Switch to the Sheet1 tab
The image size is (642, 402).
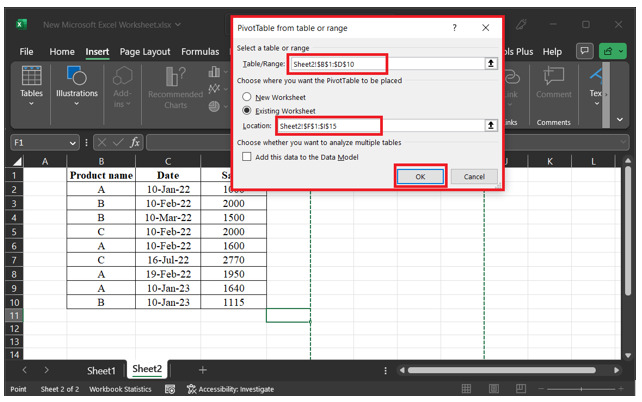tap(101, 371)
